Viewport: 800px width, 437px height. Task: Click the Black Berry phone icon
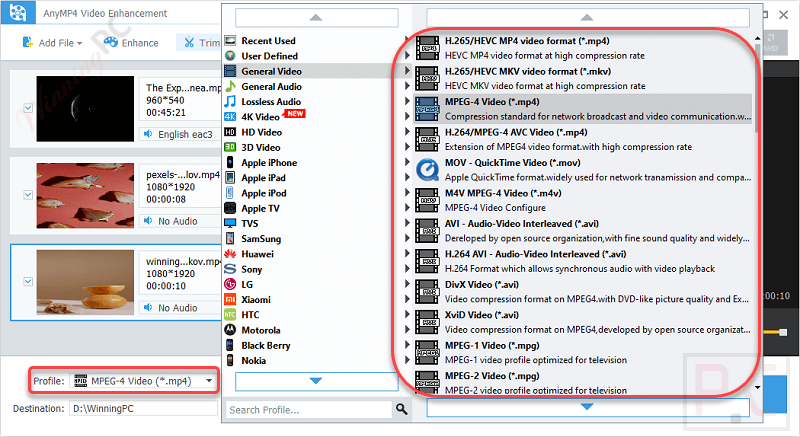230,345
